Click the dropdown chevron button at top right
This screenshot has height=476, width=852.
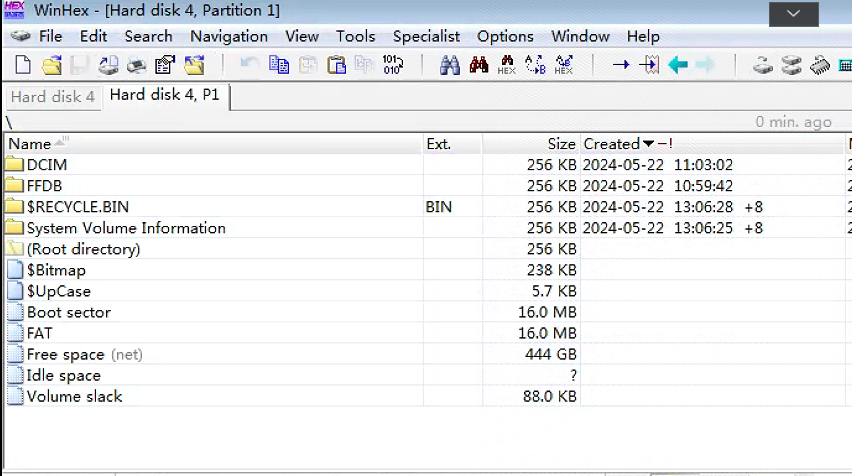click(x=793, y=14)
